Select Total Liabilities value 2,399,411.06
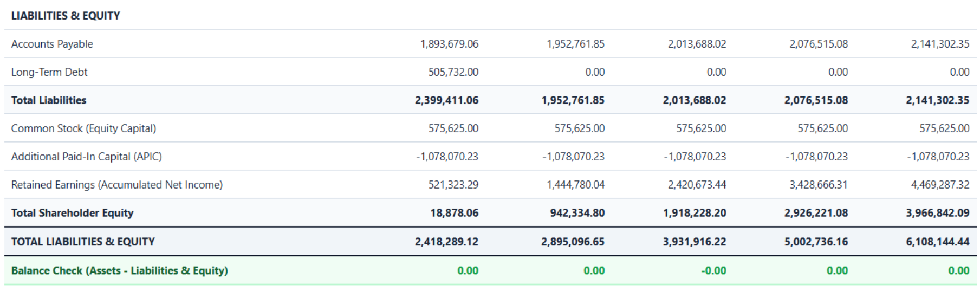 point(447,100)
